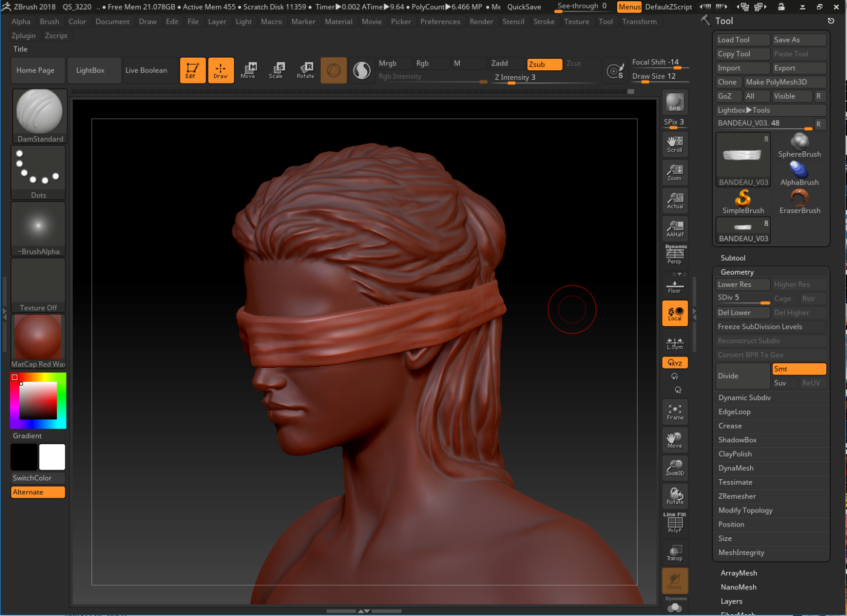The width and height of the screenshot is (847, 616).
Task: Select the EraserBrush tool
Action: pos(799,202)
